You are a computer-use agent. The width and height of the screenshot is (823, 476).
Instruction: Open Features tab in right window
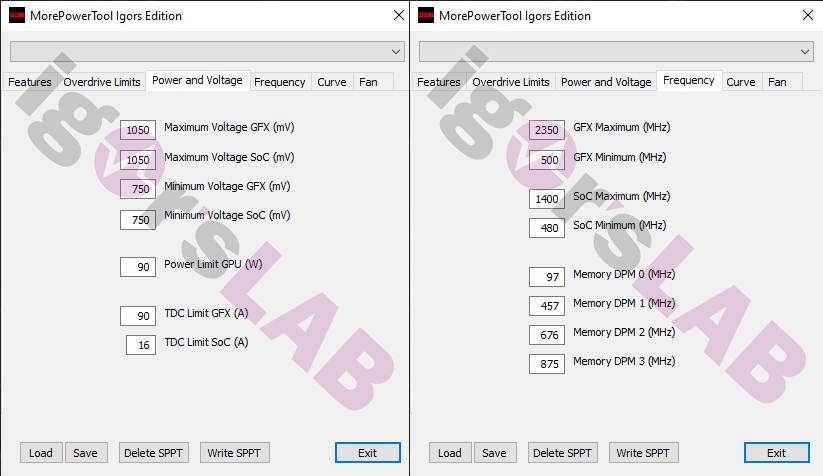pyautogui.click(x=439, y=82)
